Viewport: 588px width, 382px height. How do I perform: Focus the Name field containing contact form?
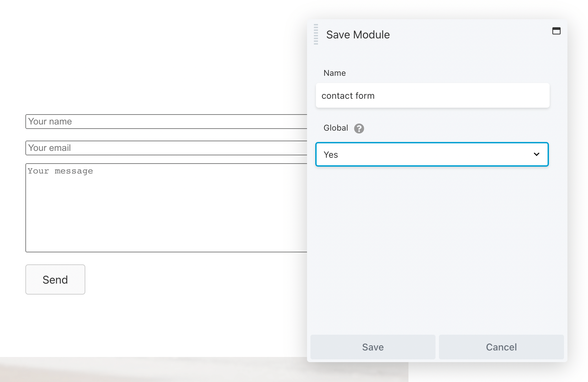coord(432,96)
